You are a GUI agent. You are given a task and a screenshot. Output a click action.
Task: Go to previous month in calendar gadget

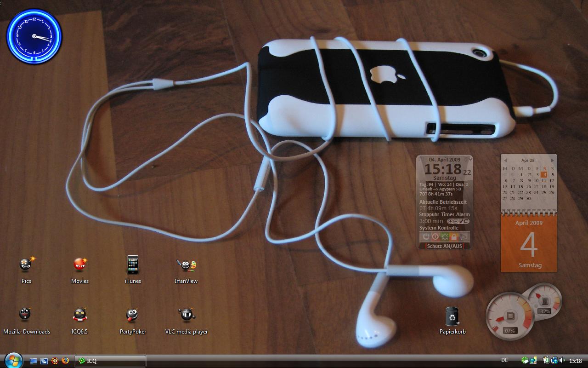505,161
